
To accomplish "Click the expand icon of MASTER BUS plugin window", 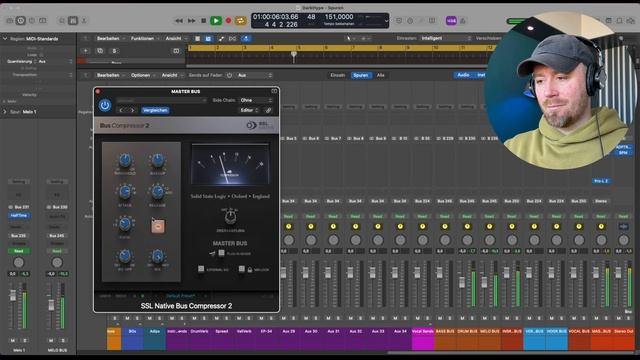I will coord(274,91).
